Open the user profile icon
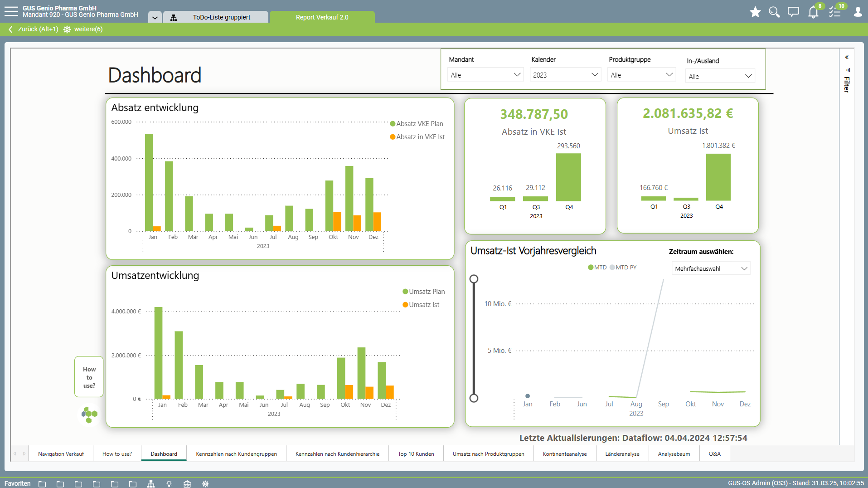Viewport: 868px width, 488px height. 858,12
